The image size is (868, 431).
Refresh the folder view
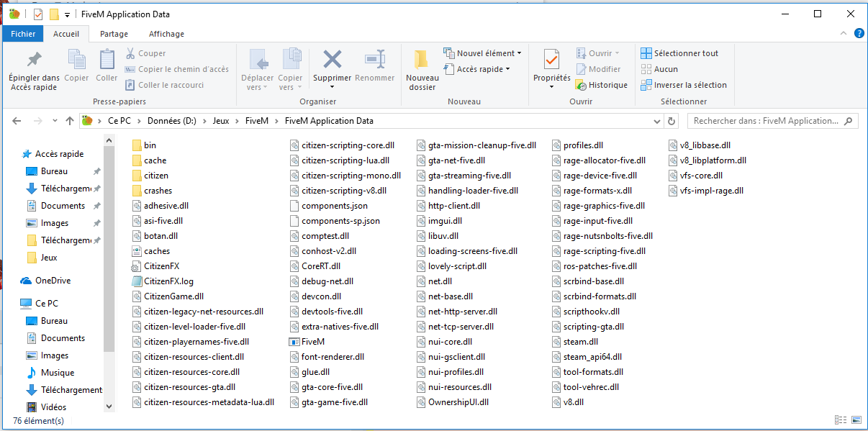tap(672, 121)
